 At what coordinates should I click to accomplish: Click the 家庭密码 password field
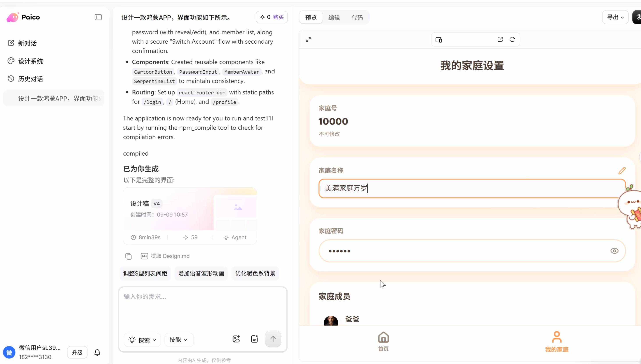[x=472, y=251]
